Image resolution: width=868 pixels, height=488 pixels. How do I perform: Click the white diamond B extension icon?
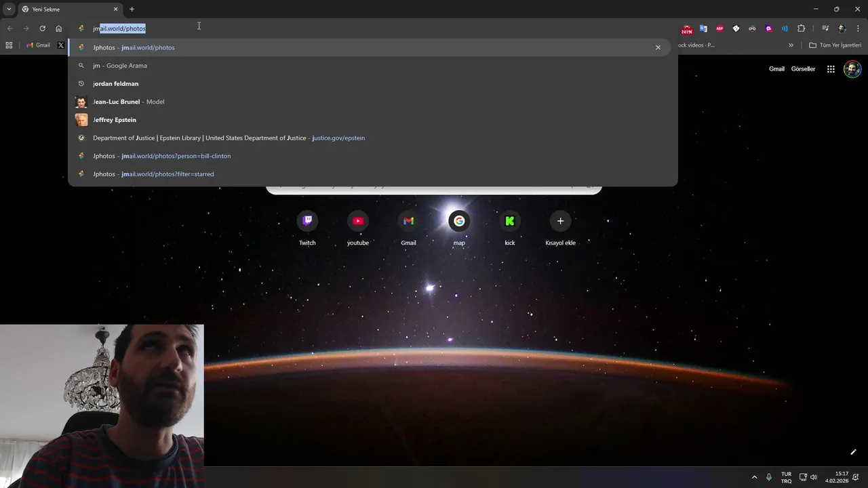(736, 28)
